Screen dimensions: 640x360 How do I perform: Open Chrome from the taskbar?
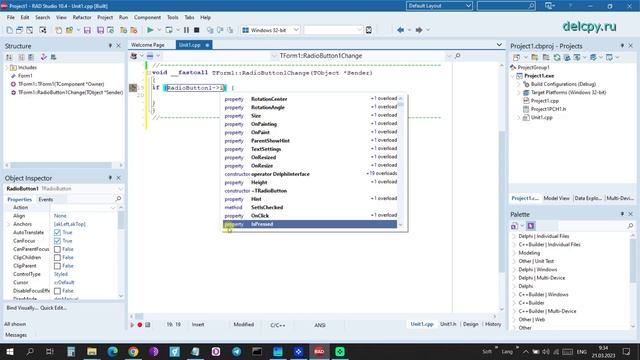pyautogui.click(x=133, y=351)
